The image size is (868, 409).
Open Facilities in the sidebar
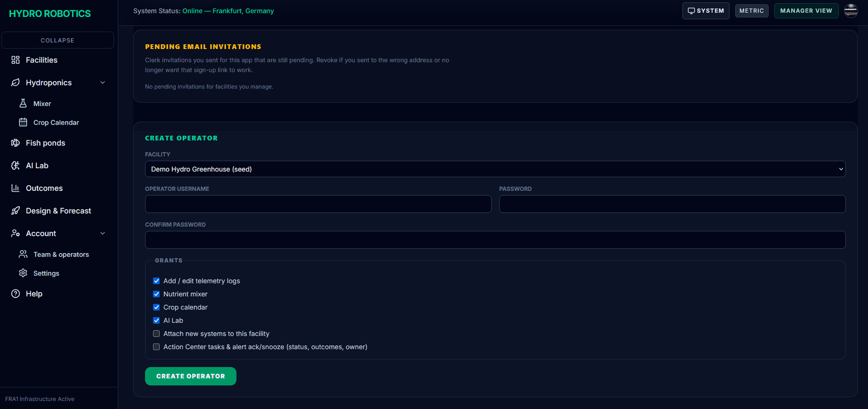[41, 60]
